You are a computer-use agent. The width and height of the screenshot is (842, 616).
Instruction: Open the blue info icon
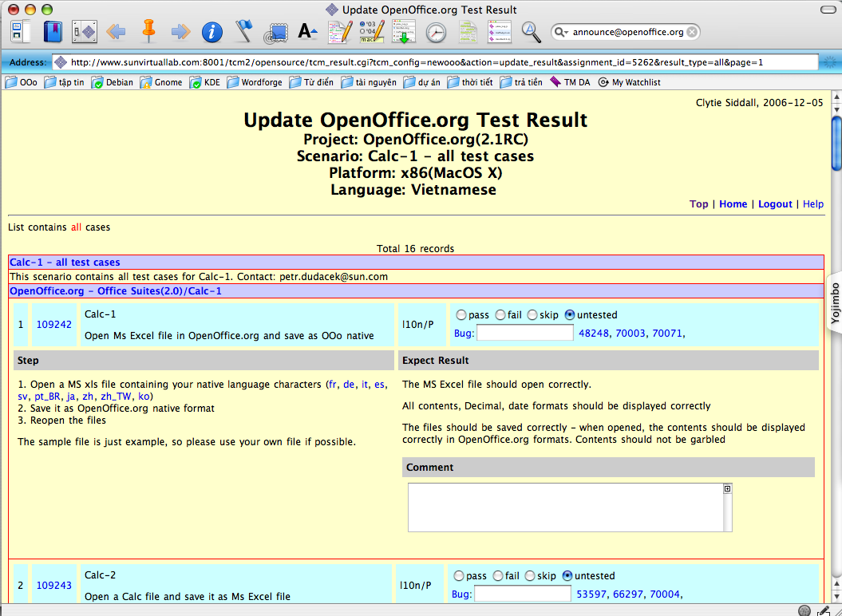click(x=212, y=32)
